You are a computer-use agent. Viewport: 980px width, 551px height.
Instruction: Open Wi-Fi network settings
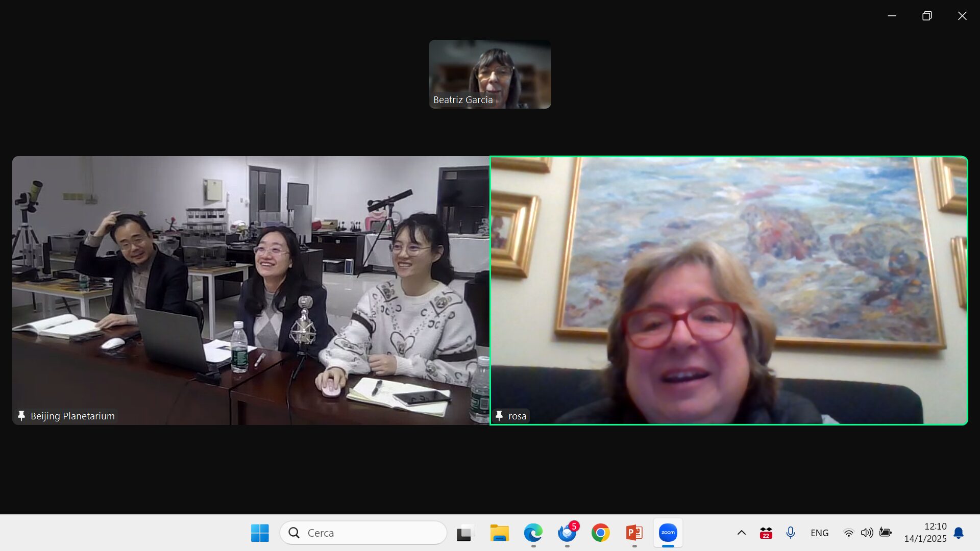[848, 533]
